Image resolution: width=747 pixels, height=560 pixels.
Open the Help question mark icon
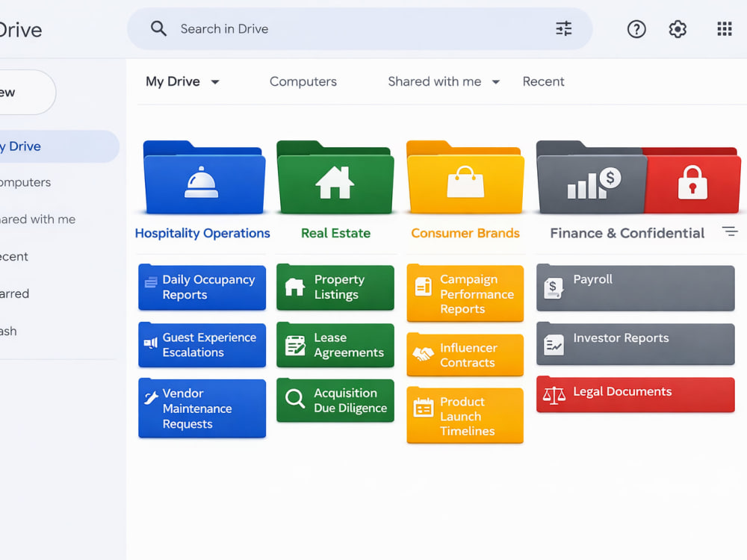636,29
